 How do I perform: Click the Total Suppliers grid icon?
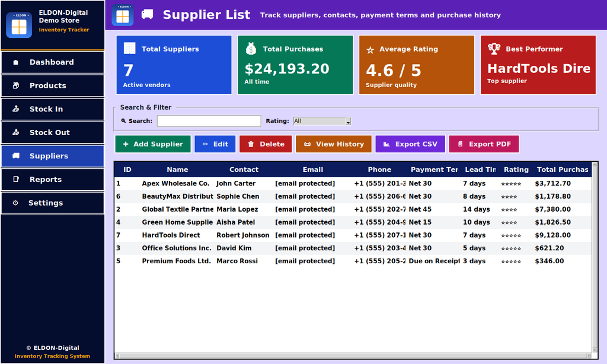point(129,49)
